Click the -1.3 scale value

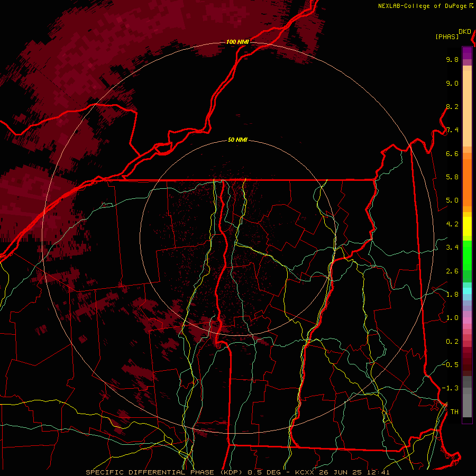point(450,388)
